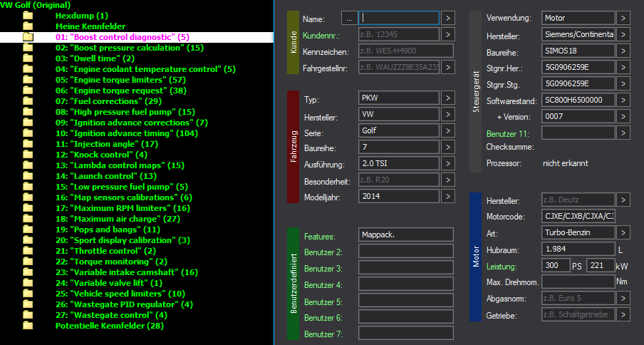Open "15: Low pressure fuel pump" (5)
The image size is (644, 345).
[122, 187]
